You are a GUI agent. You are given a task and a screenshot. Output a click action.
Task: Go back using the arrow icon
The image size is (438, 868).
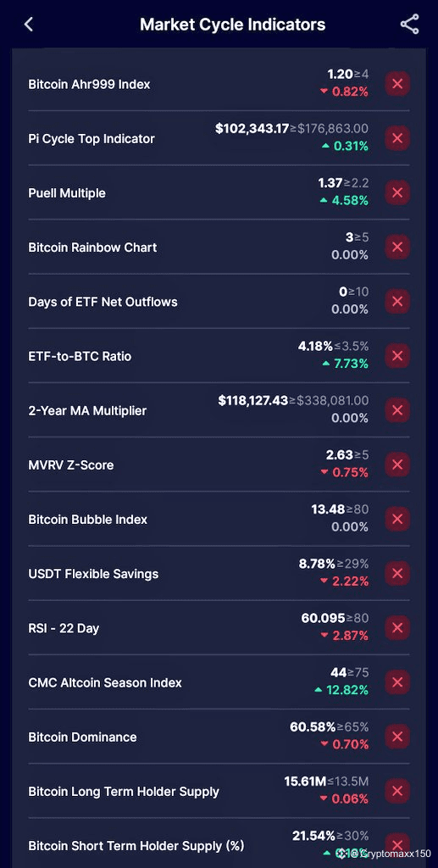29,25
